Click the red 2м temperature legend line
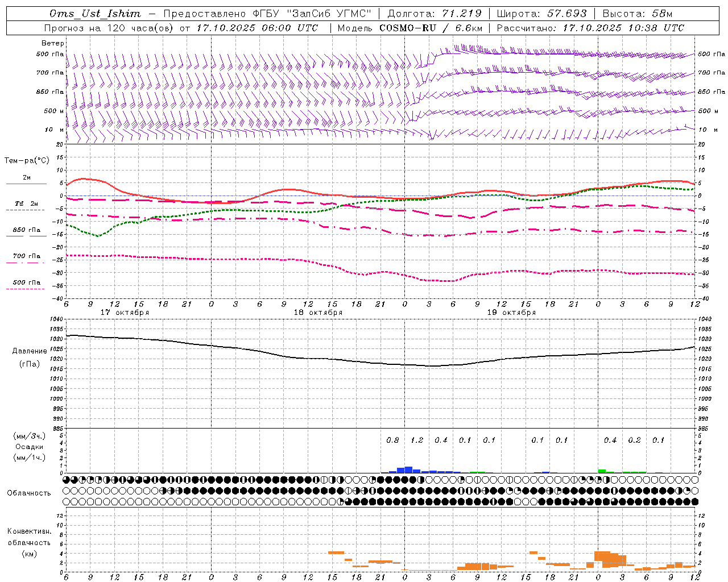Screen dimensions: 728x582 click(x=26, y=184)
